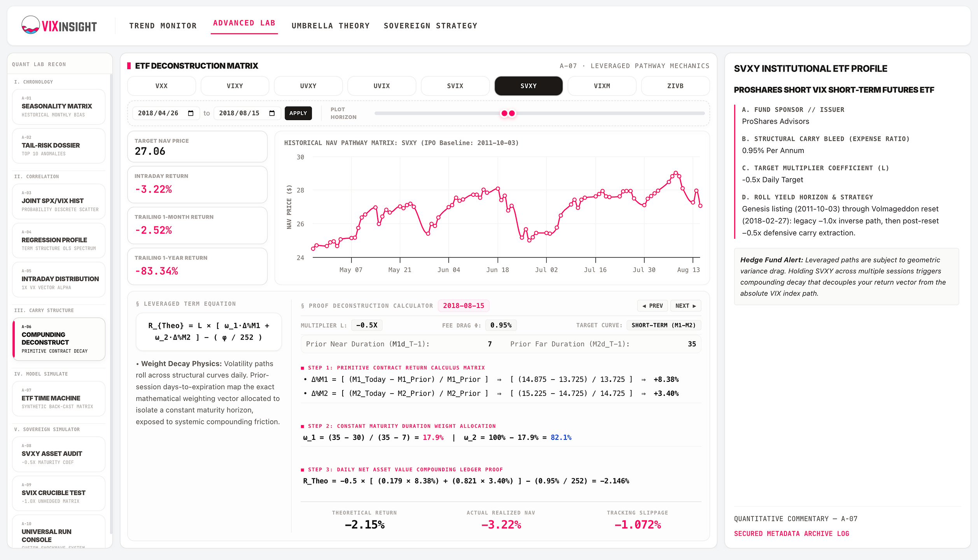
Task: Open A-01 Seasonality Matrix module
Action: coord(59,107)
